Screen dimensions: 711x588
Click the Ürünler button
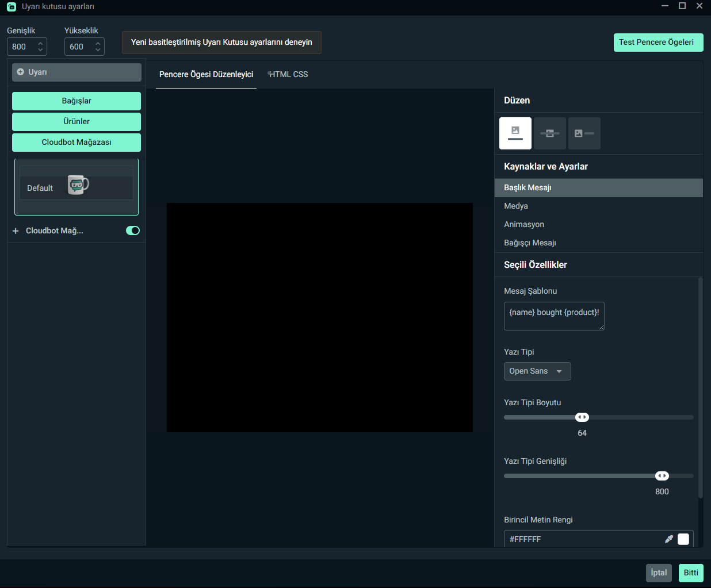pyautogui.click(x=77, y=122)
